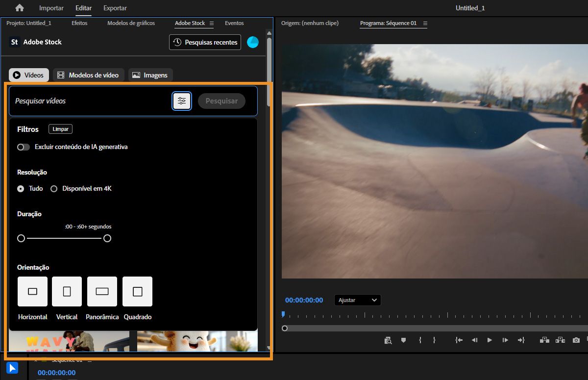Click the Lift icon in the Program monitor
This screenshot has height=380, width=588.
coord(544,340)
